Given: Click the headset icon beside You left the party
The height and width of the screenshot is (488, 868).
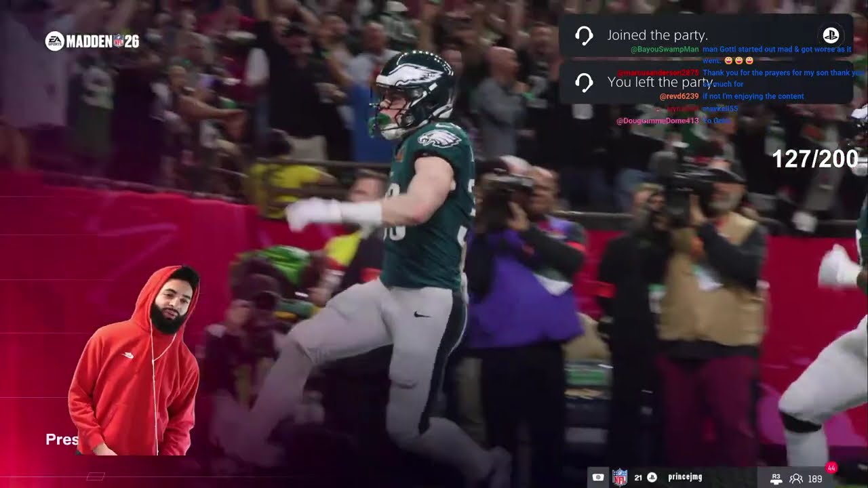Looking at the screenshot, I should (x=584, y=83).
